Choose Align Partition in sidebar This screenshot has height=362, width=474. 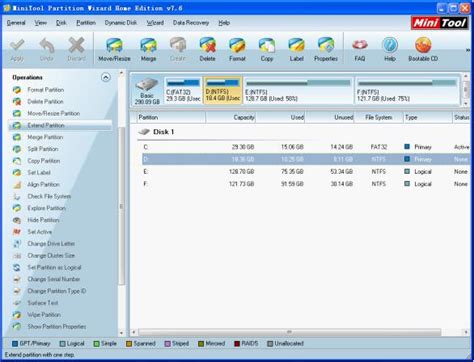43,184
